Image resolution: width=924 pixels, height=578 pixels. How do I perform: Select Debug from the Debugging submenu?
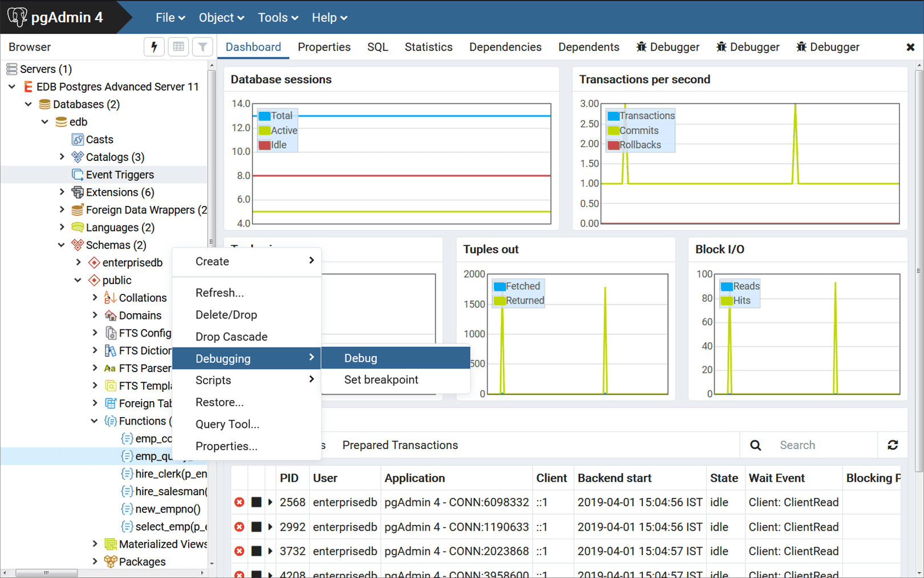click(360, 358)
